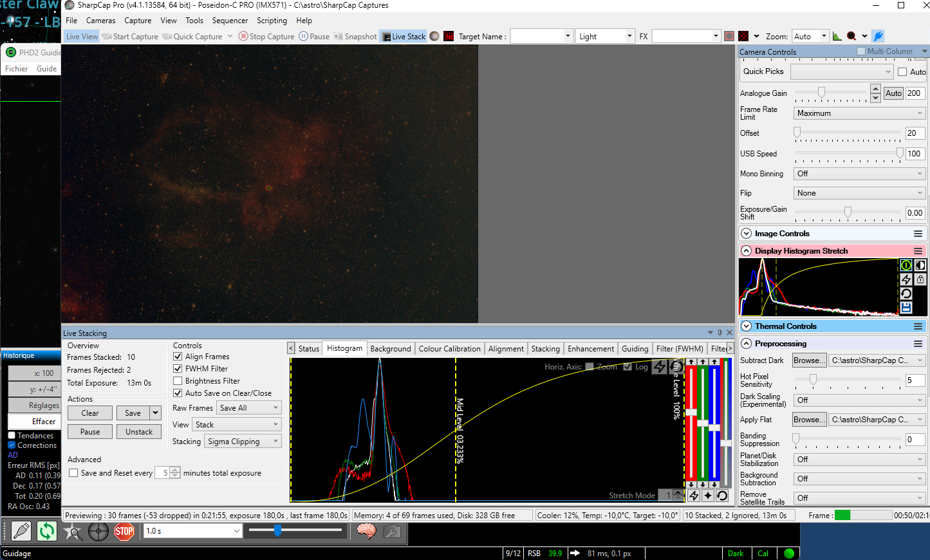This screenshot has height=560, width=930.
Task: Click the PHD2 crosshair guiding icon
Action: (x=98, y=531)
